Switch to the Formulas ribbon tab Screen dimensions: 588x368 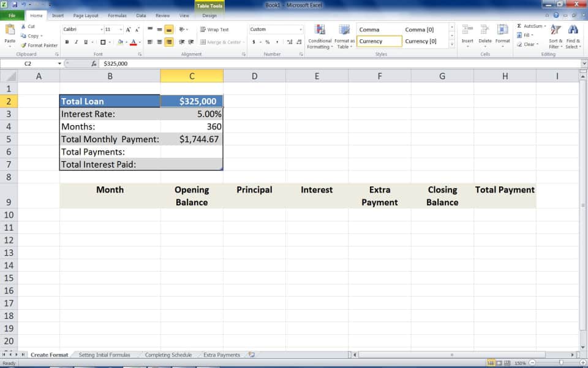coord(118,15)
